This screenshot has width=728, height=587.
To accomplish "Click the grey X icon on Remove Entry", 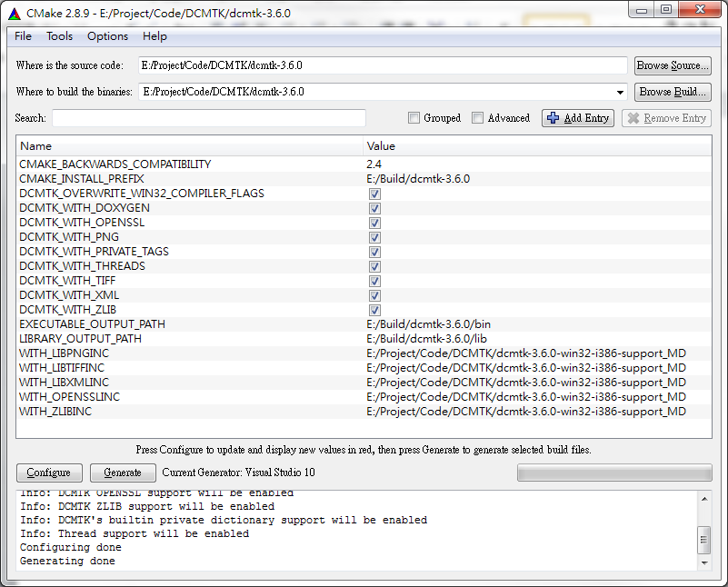I will [x=633, y=118].
